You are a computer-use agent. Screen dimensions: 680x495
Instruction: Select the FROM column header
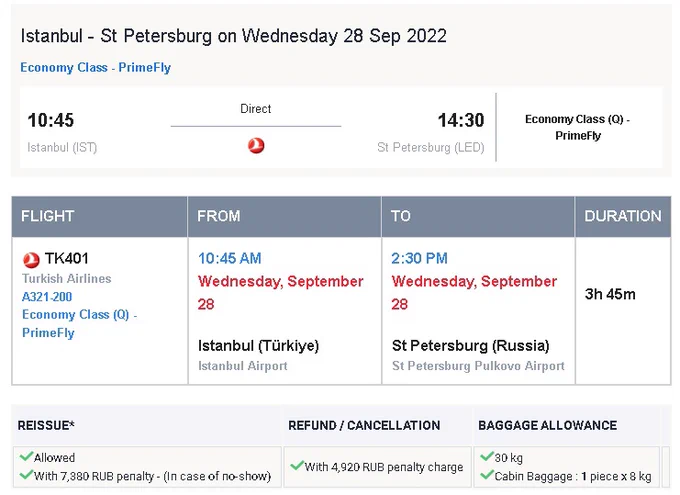click(x=284, y=216)
